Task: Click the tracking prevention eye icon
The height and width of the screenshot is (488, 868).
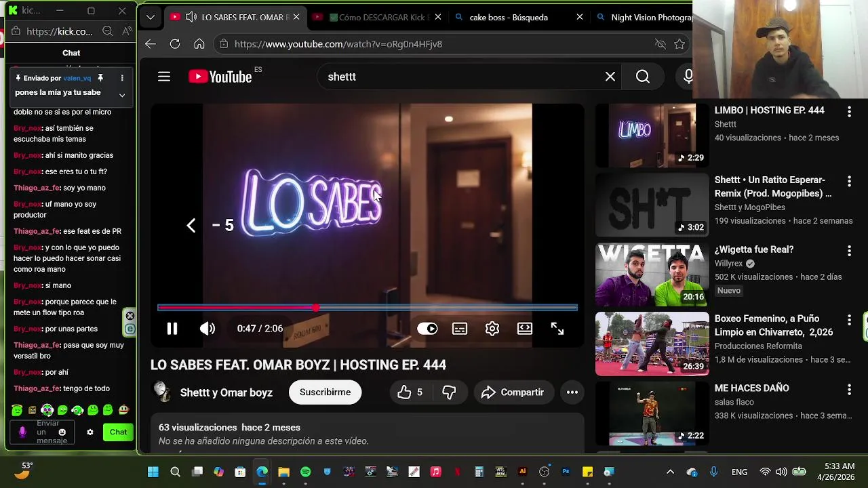Action: coord(660,44)
